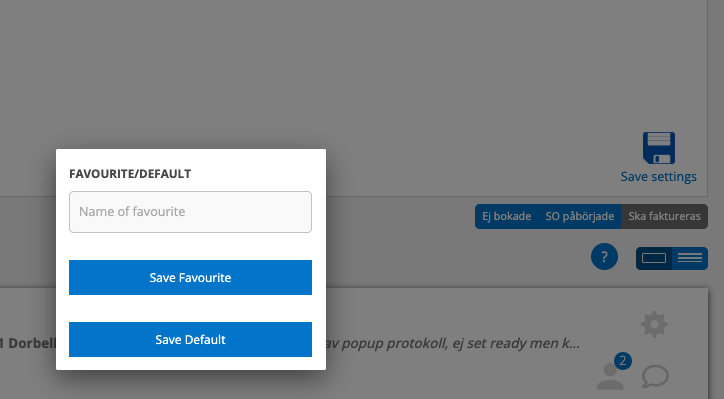Click the blue number 2 badge

[x=622, y=361]
